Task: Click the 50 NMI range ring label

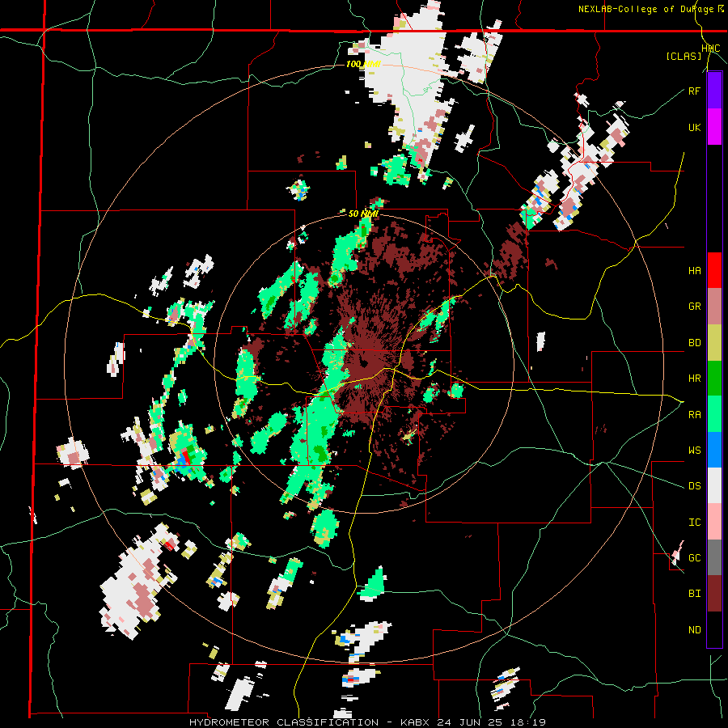Action: pos(363,214)
